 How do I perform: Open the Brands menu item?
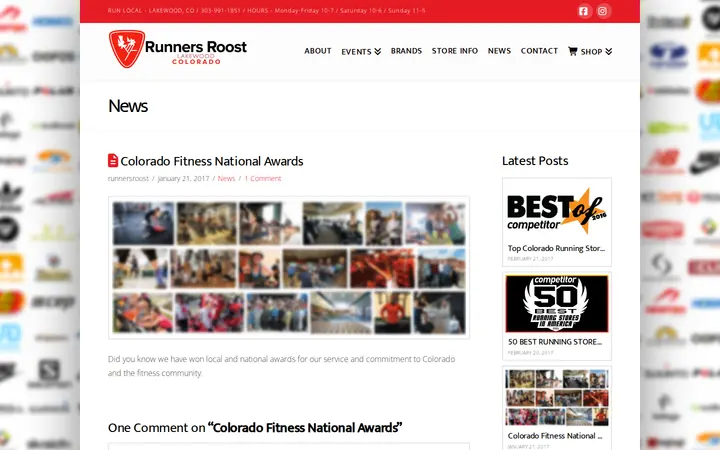(x=406, y=51)
